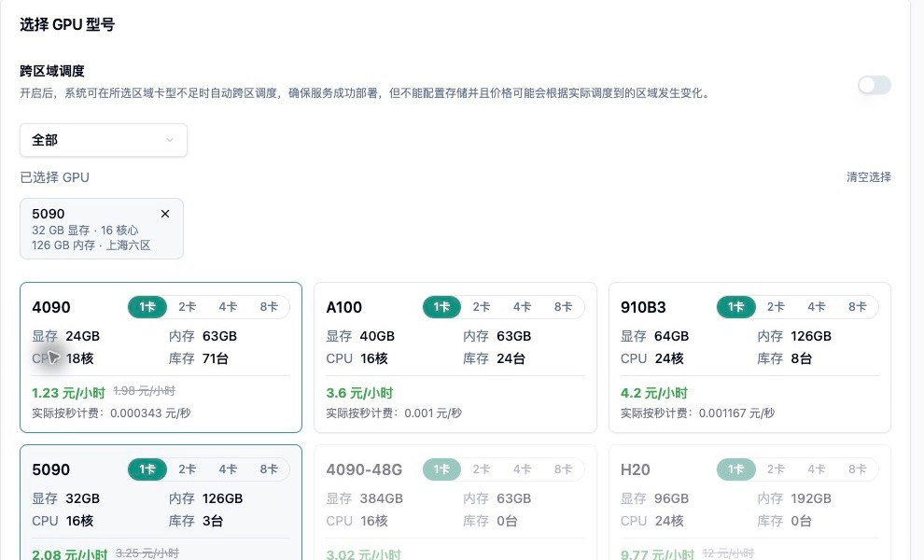Select 2卡 on the 4090-48G card
Screen dimensions: 924x560
(482, 469)
